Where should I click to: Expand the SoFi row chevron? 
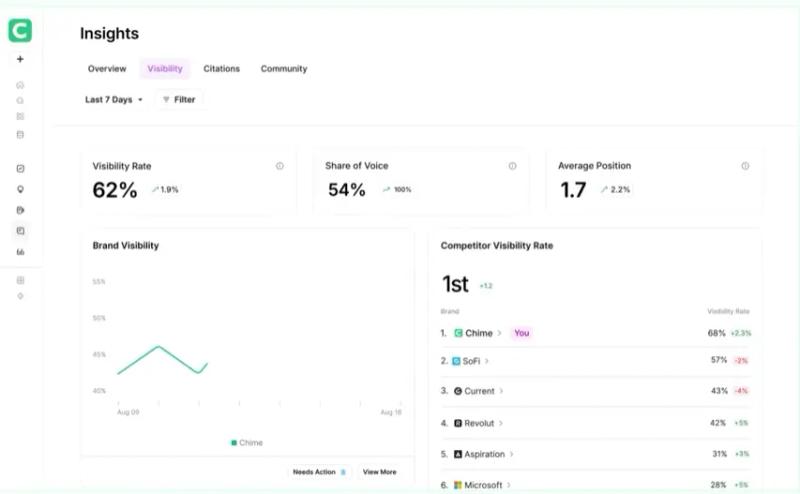click(x=487, y=361)
